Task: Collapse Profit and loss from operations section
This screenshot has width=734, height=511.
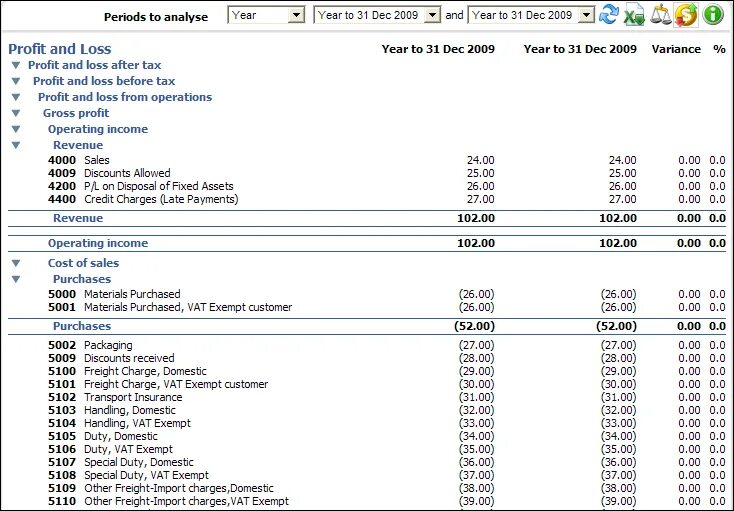Action: click(x=16, y=97)
